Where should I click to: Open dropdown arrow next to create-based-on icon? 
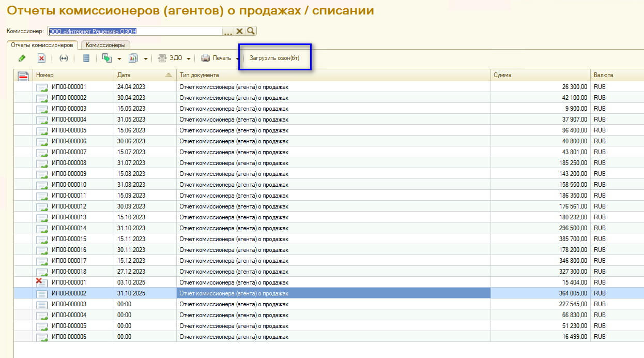119,59
